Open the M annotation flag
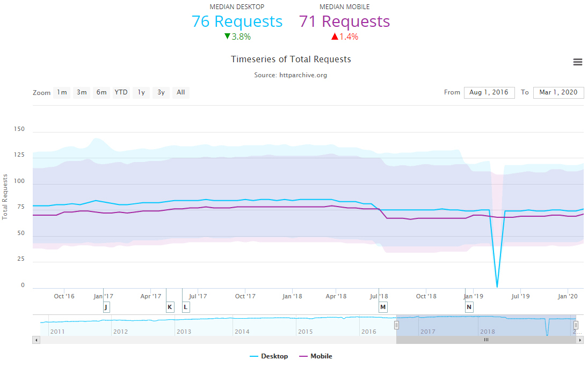588x367 pixels. coord(383,307)
